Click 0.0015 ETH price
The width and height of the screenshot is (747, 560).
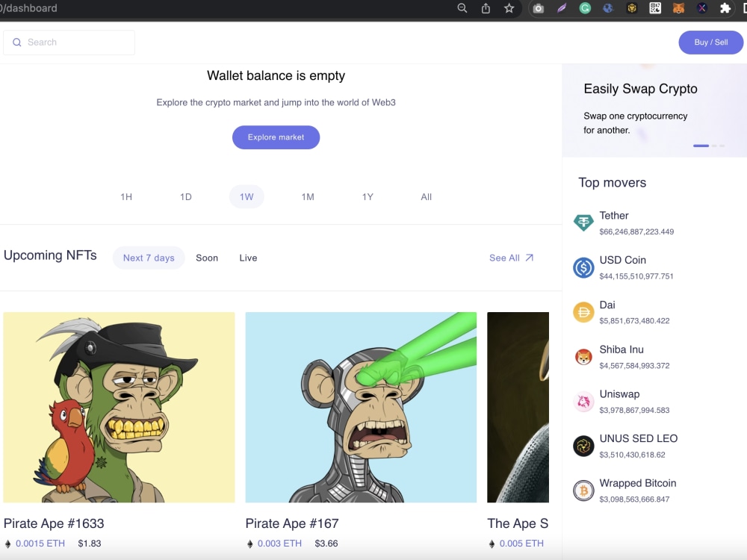tap(40, 544)
